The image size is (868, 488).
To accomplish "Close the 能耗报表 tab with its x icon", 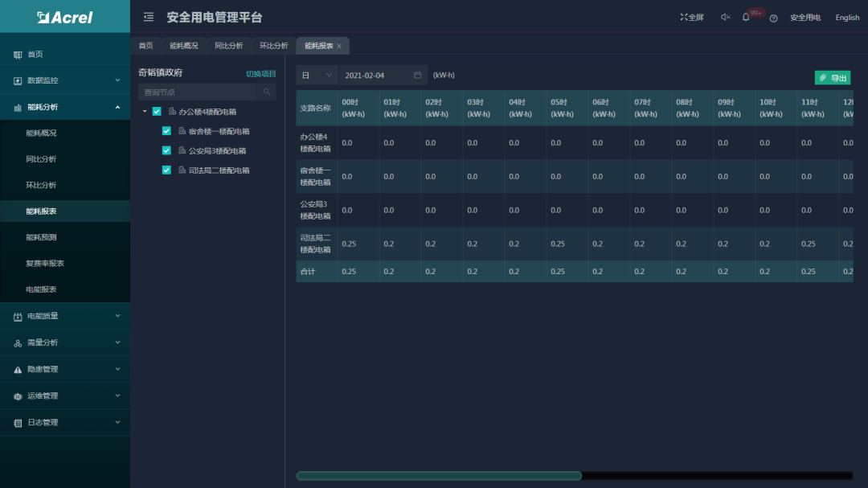I will click(339, 47).
